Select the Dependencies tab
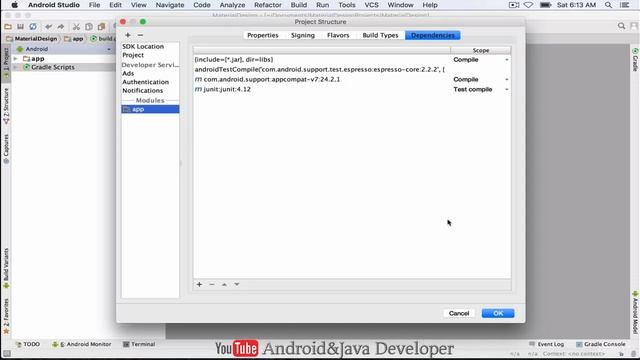640x360 pixels. (x=433, y=35)
